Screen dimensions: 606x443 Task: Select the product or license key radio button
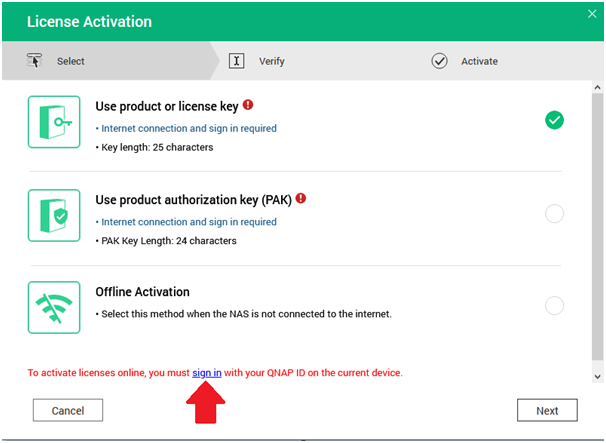[x=554, y=120]
